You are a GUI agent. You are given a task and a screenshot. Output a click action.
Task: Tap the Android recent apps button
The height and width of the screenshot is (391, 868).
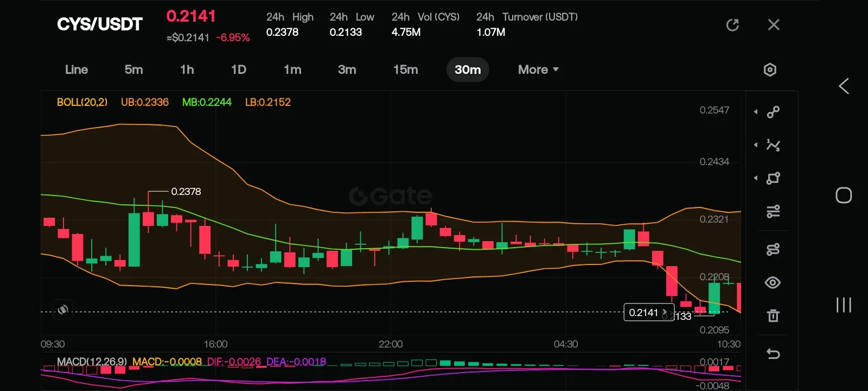coord(844,305)
